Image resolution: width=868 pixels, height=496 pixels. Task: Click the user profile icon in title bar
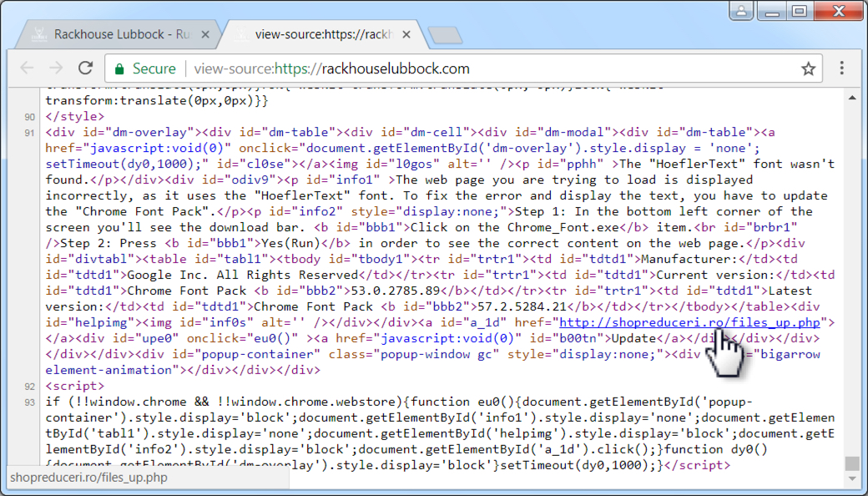(x=741, y=11)
